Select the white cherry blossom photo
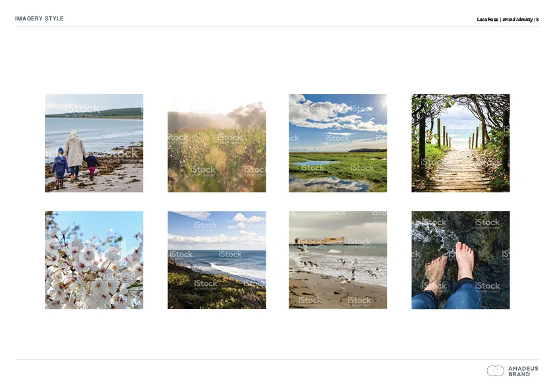This screenshot has width=555, height=392. tap(94, 260)
